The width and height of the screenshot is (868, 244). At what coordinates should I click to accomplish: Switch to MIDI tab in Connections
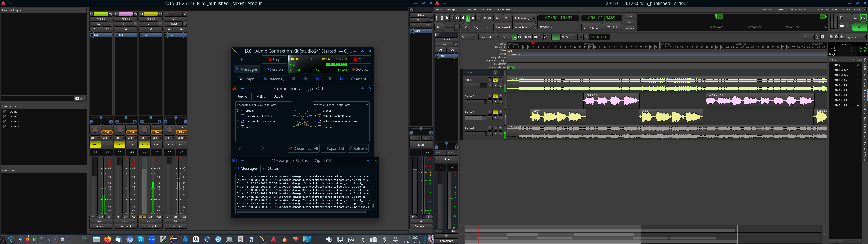coord(260,96)
